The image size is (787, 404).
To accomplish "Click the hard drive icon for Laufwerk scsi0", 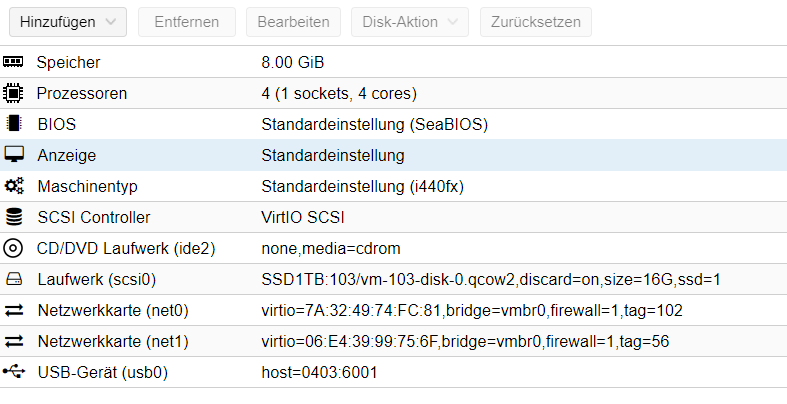I will tap(14, 279).
